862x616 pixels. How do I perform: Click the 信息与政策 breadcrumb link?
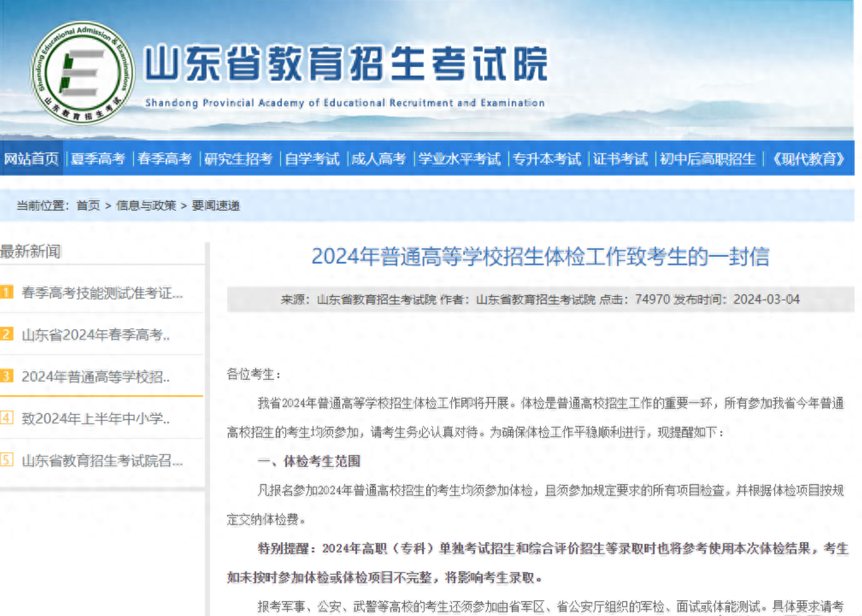click(x=146, y=205)
